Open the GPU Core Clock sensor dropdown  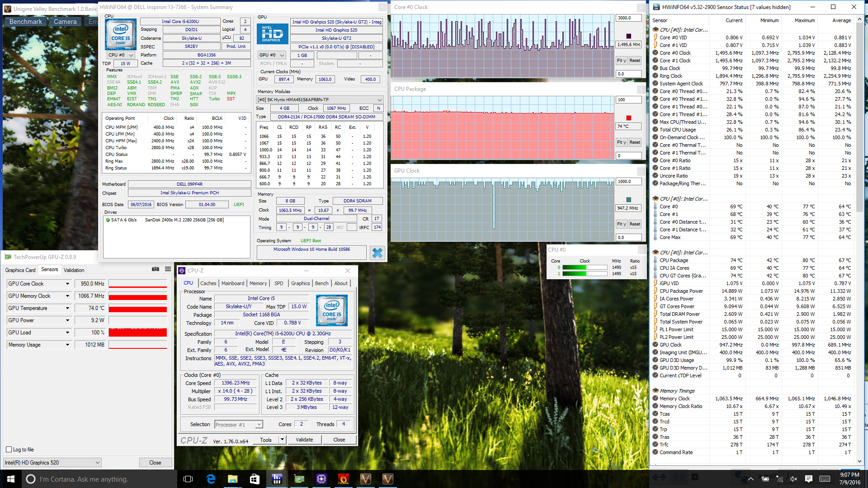[67, 284]
